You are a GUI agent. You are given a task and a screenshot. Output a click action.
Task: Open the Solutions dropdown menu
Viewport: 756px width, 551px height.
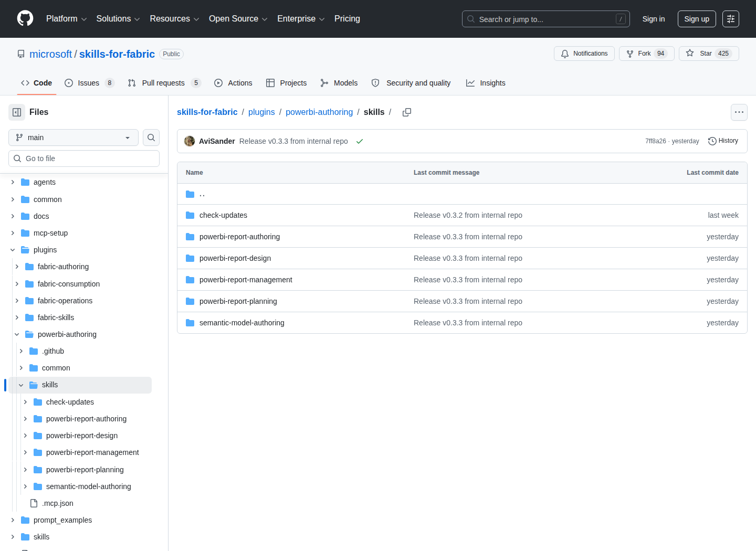point(118,19)
